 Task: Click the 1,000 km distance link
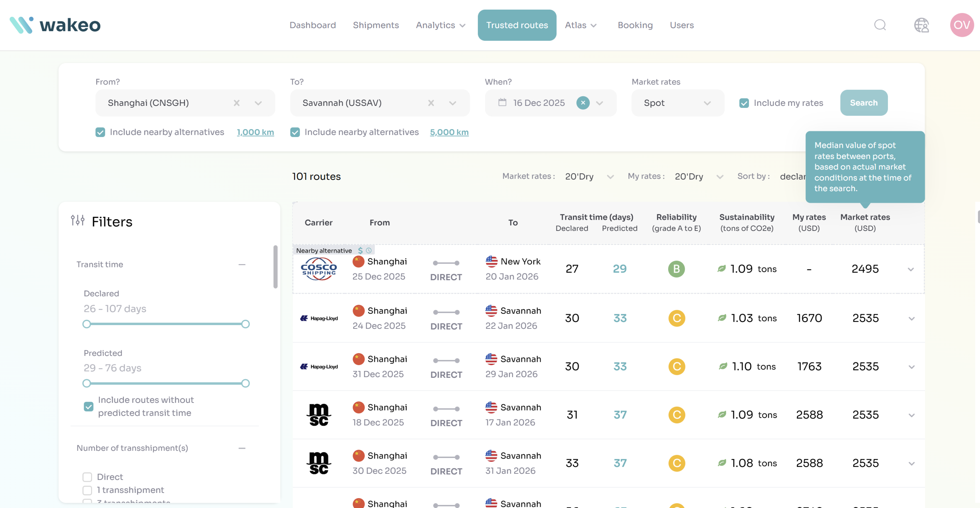(x=255, y=132)
